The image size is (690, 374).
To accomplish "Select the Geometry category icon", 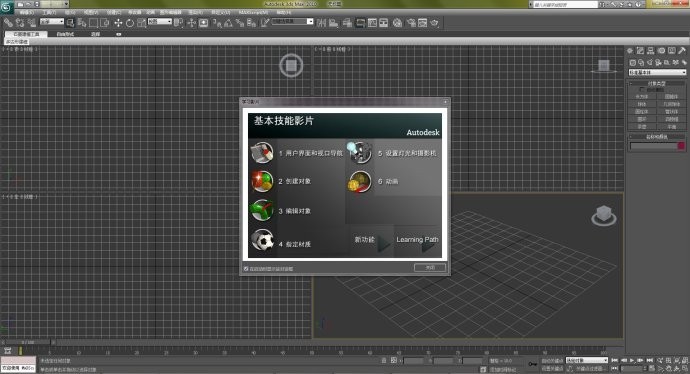I will pos(632,62).
